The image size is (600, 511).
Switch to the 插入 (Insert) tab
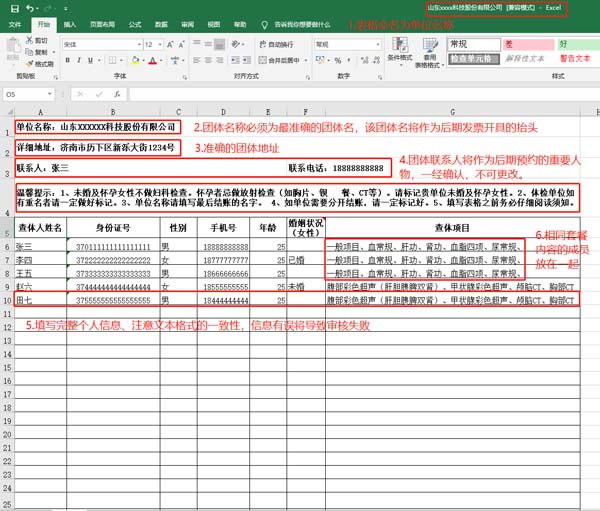point(70,24)
